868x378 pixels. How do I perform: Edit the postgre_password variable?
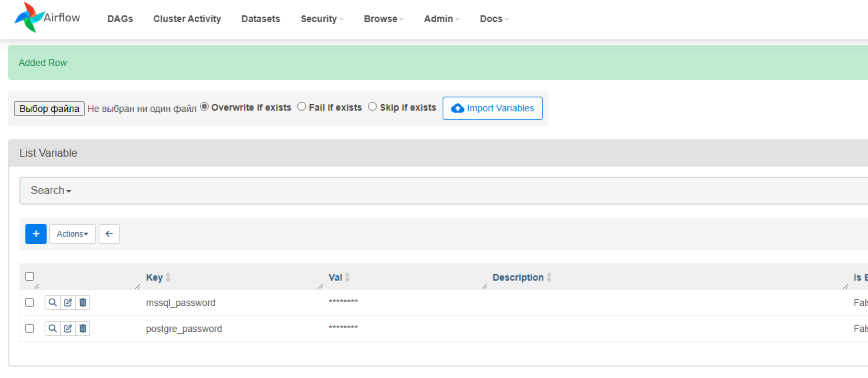(x=67, y=329)
